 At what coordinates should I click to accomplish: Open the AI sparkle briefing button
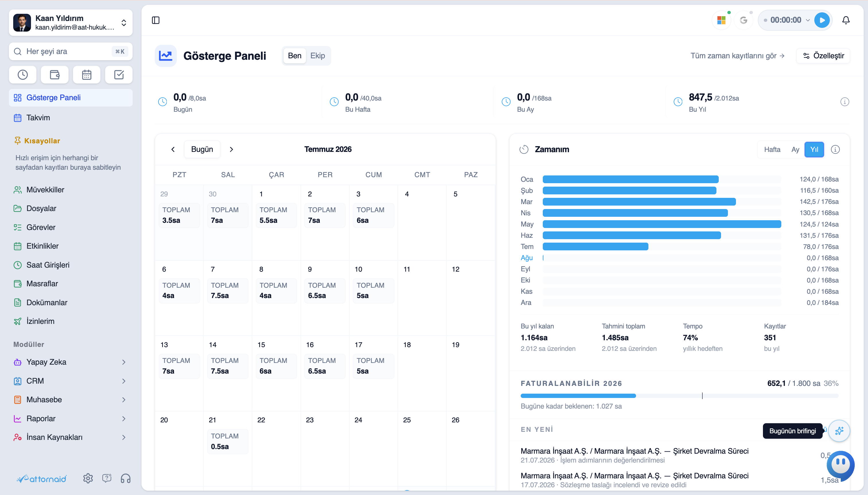pyautogui.click(x=839, y=431)
